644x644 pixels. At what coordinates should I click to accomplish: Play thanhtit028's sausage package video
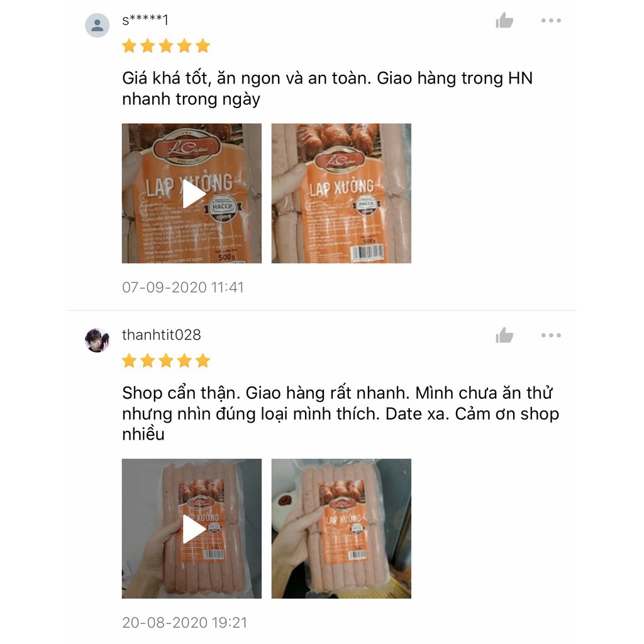click(x=192, y=528)
